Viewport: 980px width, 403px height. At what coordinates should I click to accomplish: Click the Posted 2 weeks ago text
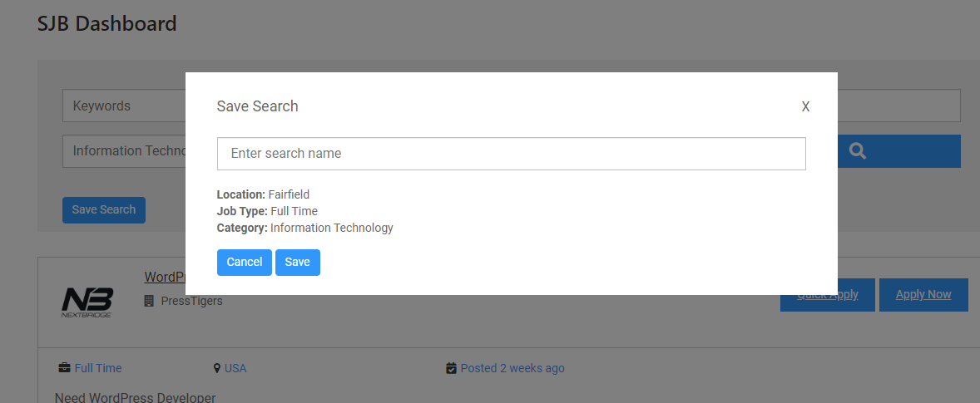point(512,368)
